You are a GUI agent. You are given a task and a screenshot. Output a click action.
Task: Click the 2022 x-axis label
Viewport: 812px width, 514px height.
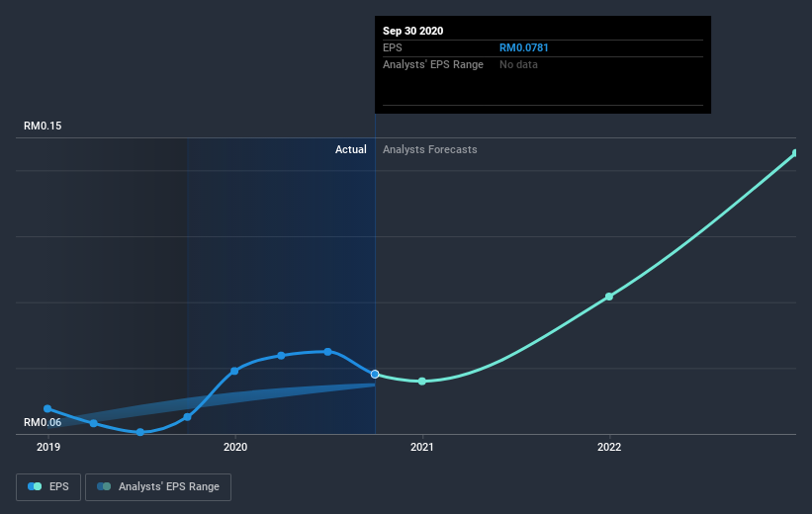pyautogui.click(x=609, y=447)
